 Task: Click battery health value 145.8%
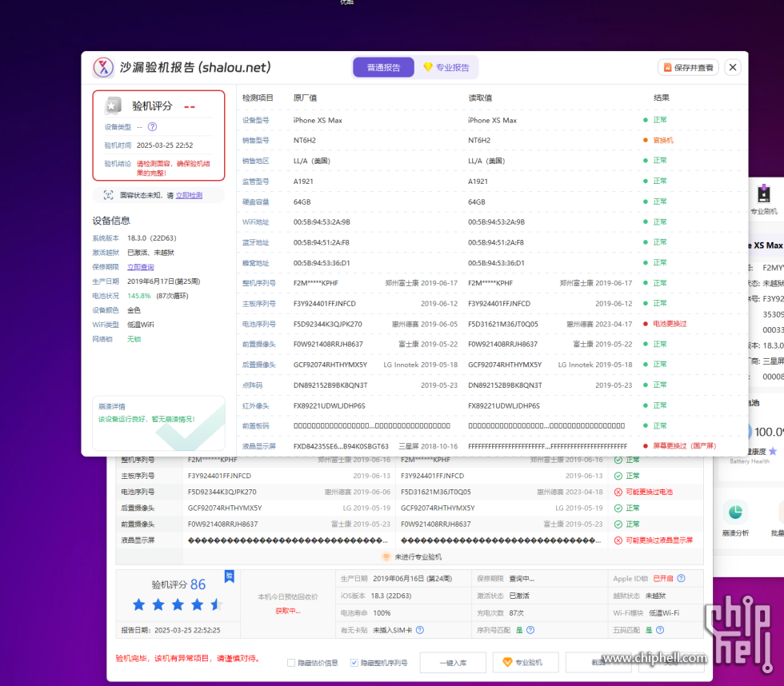(x=139, y=296)
